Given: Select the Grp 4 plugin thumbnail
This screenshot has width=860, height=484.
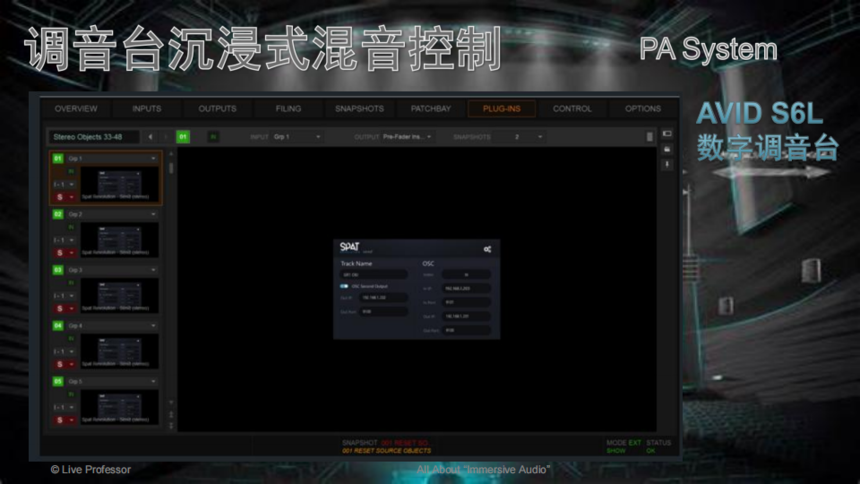Looking at the screenshot, I should tap(118, 351).
